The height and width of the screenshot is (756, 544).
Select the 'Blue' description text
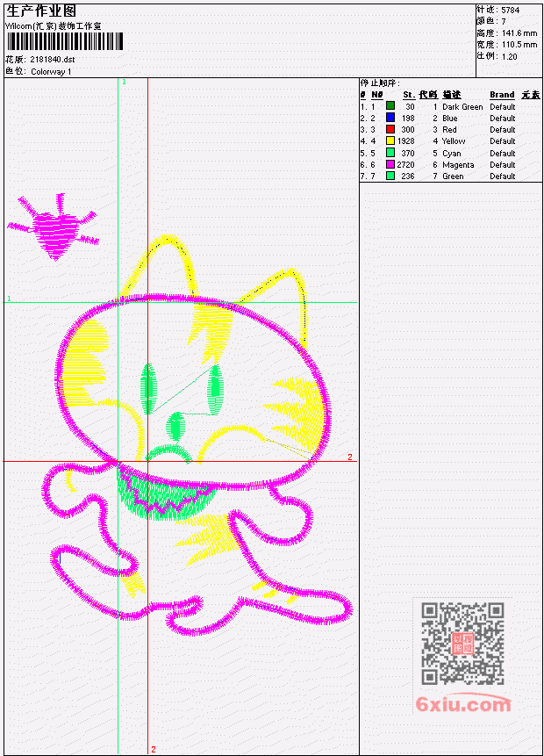click(450, 119)
